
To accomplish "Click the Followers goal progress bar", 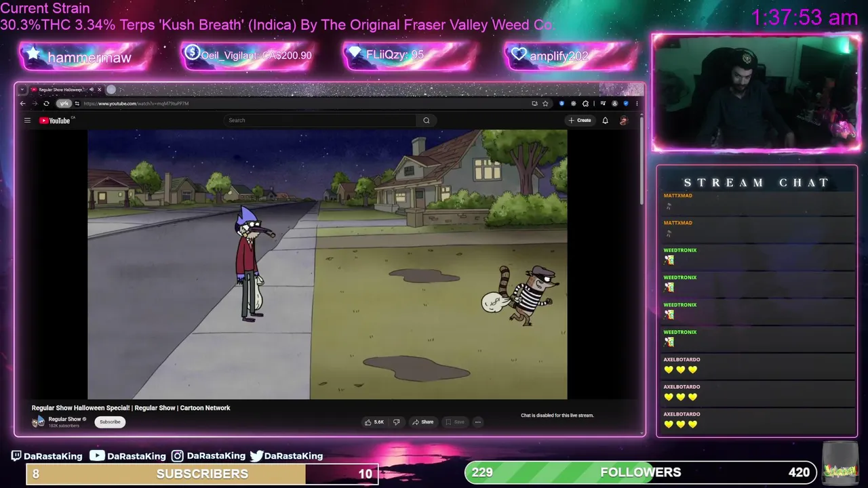I will click(641, 472).
